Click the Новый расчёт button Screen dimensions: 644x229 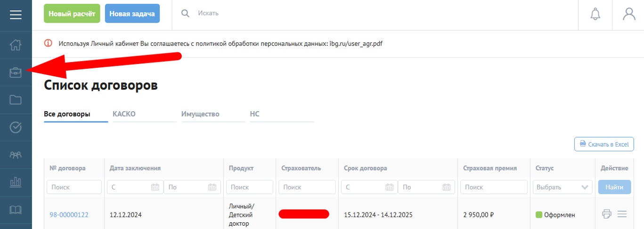pos(72,14)
